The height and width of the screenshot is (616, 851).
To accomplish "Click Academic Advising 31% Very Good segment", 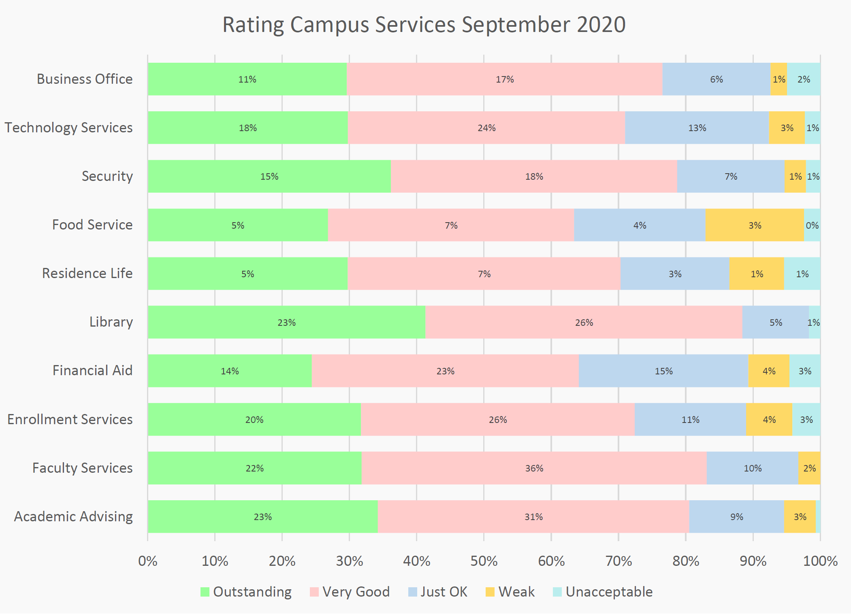I will (x=533, y=516).
